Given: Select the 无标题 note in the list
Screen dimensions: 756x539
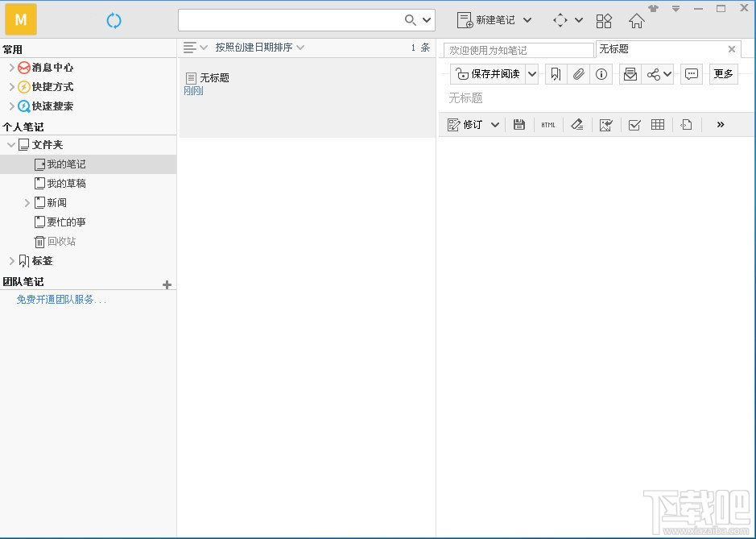Looking at the screenshot, I should [307, 98].
